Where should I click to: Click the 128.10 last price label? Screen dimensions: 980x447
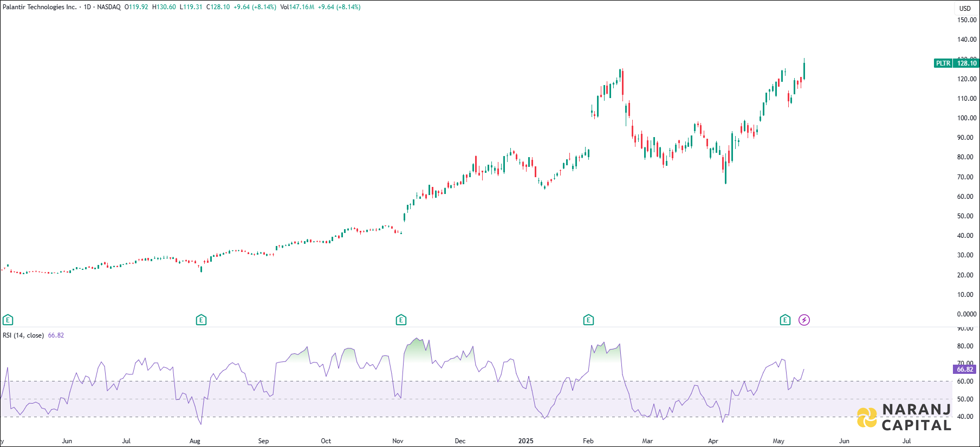click(x=966, y=63)
